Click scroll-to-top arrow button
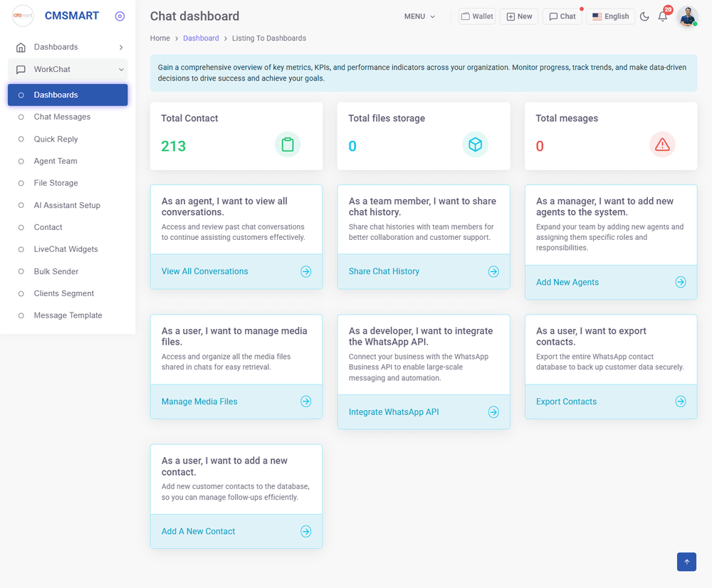Image resolution: width=712 pixels, height=588 pixels. [x=686, y=562]
